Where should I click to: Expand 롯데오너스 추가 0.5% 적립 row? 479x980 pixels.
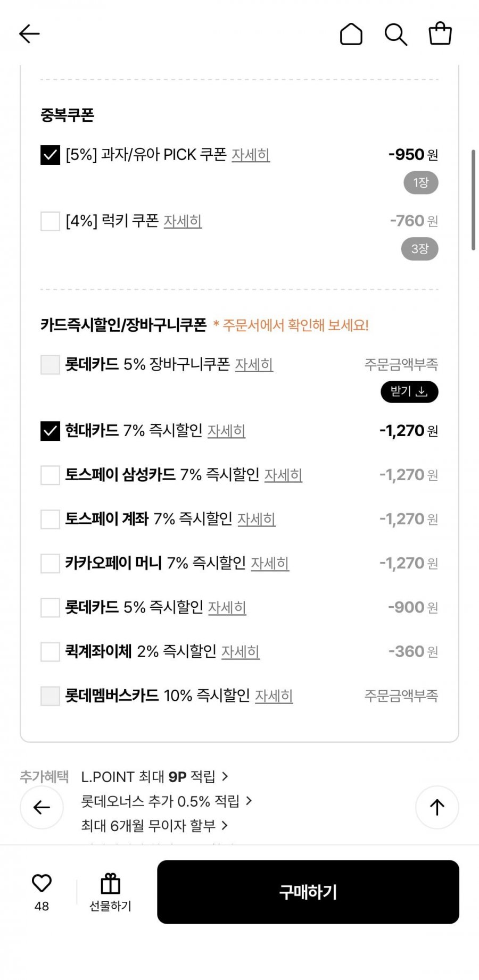click(167, 801)
